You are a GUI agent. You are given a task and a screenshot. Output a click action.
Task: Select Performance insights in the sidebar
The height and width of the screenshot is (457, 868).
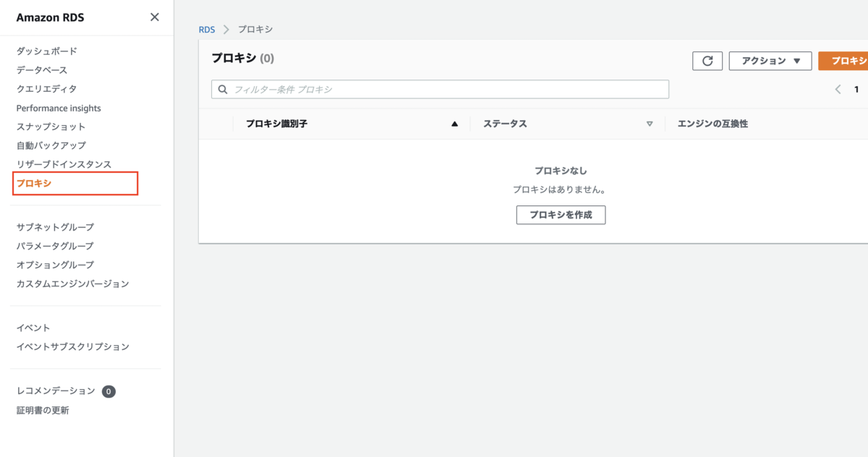[x=58, y=107]
